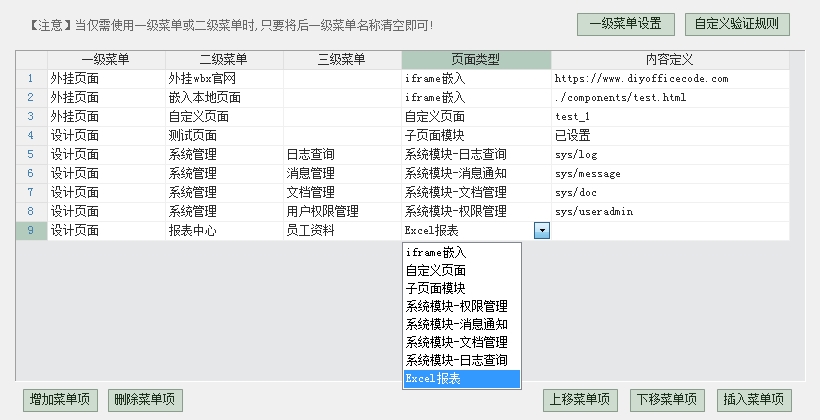This screenshot has width=820, height=420.
Task: Select 系统模块-权限管理 dropdown option
Action: (462, 306)
